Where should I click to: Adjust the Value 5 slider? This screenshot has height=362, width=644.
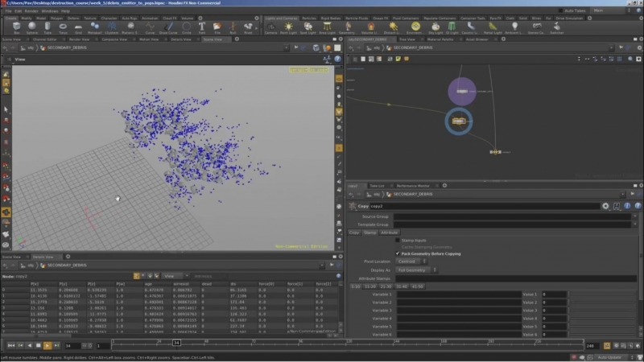tap(602, 327)
